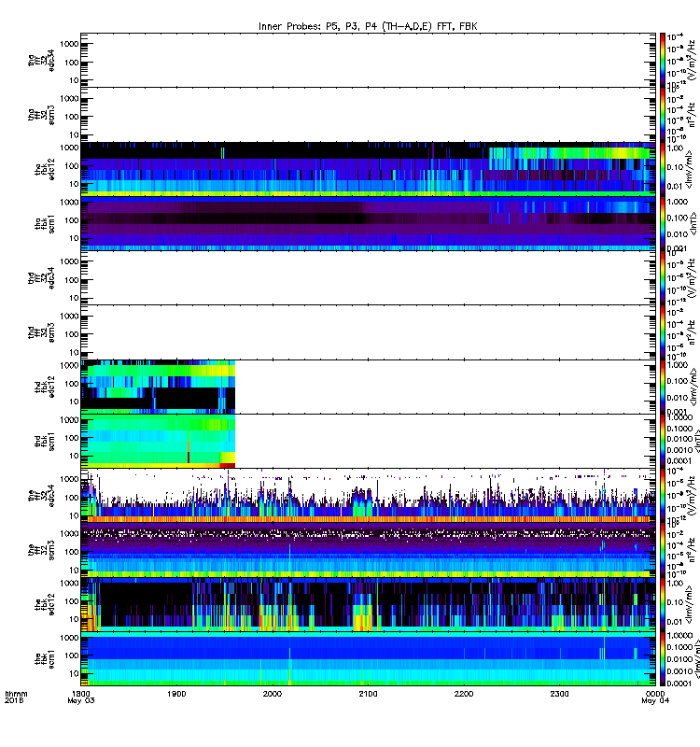Click the color bar of tha scm3 panel
Screen dimensions: 700x747
point(662,115)
